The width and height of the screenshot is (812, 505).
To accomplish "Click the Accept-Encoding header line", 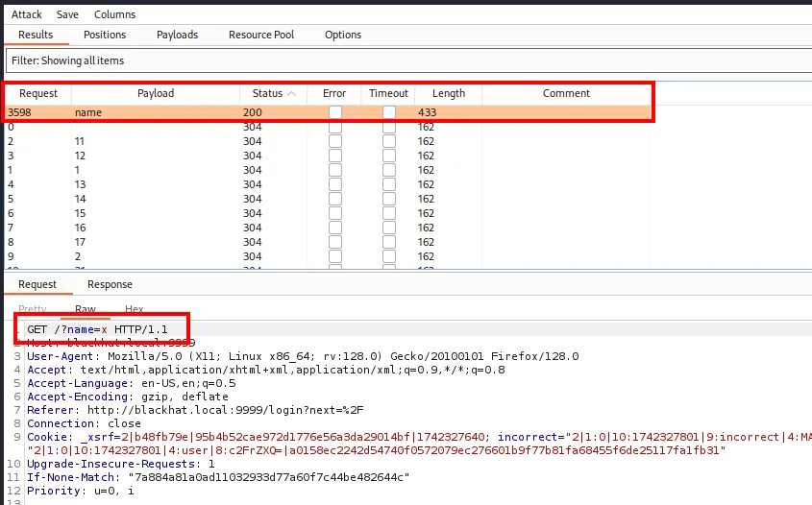I will pyautogui.click(x=128, y=397).
